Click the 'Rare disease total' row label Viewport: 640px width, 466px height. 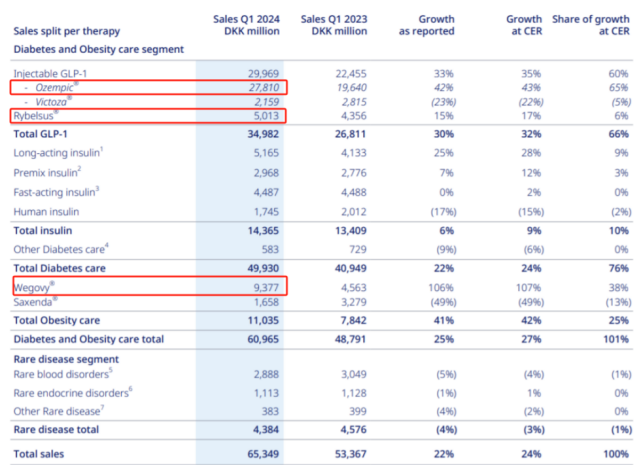[x=56, y=430]
